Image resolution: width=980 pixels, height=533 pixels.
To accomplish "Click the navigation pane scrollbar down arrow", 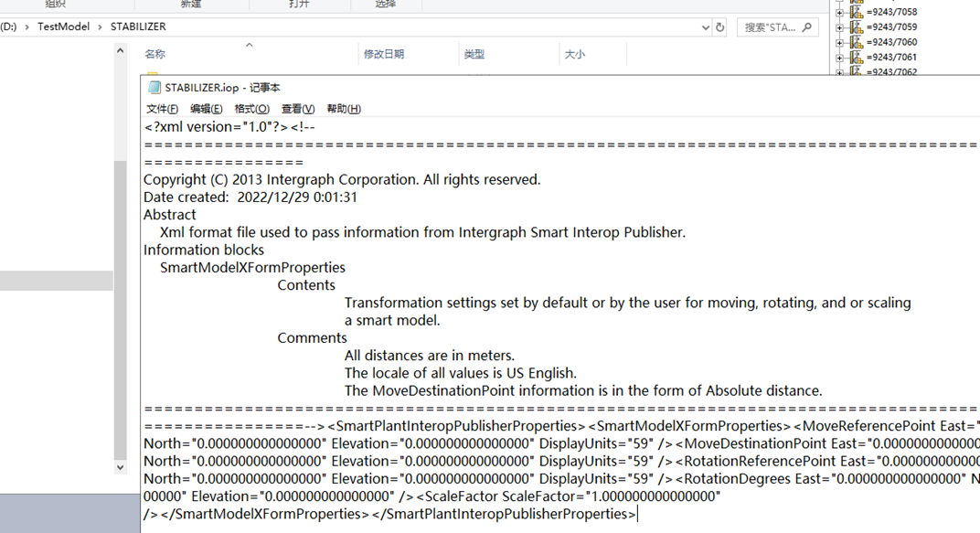I will [120, 467].
